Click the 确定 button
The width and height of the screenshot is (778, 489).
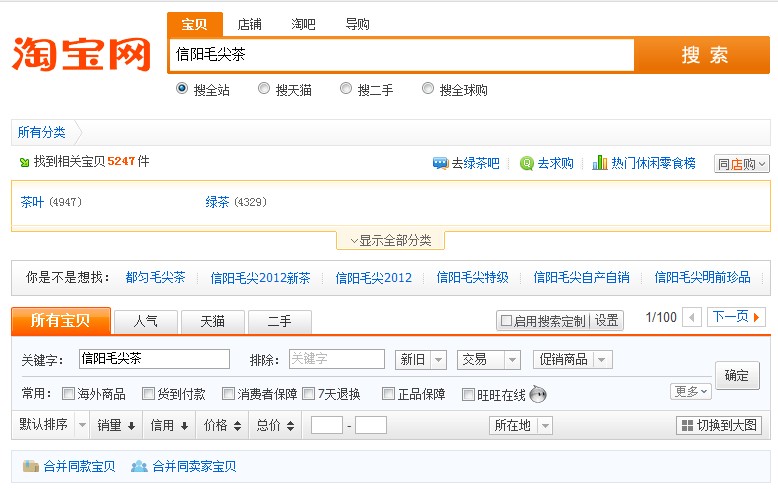tap(737, 375)
